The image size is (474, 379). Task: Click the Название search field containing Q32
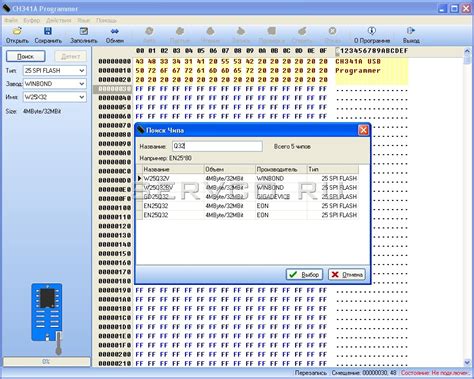217,146
